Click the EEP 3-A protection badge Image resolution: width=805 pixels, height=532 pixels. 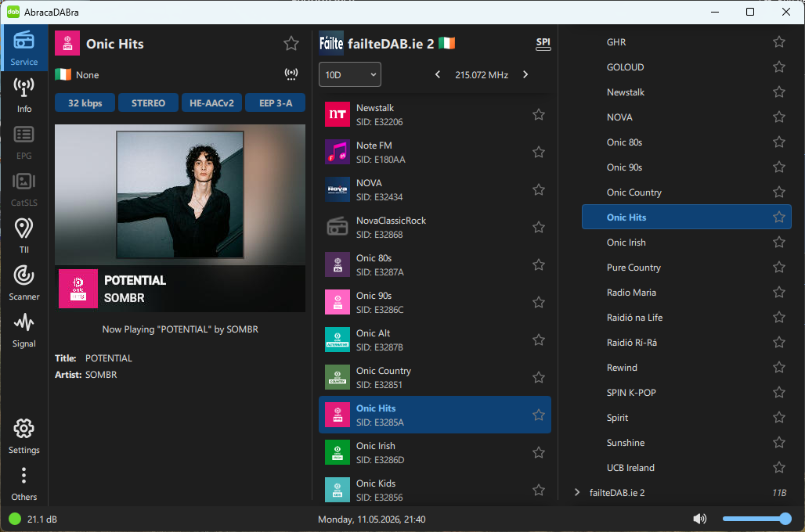[275, 102]
